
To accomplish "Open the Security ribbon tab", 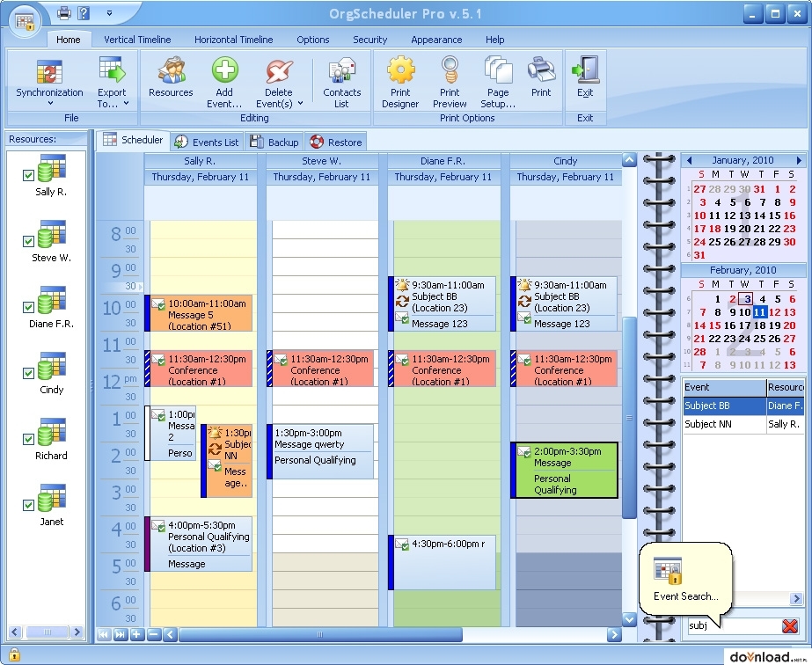I will click(x=369, y=40).
